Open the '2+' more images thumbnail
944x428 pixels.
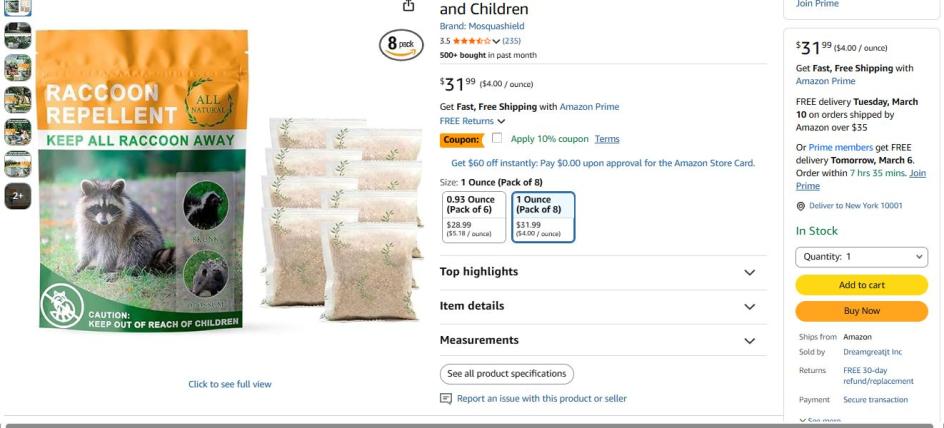[18, 197]
